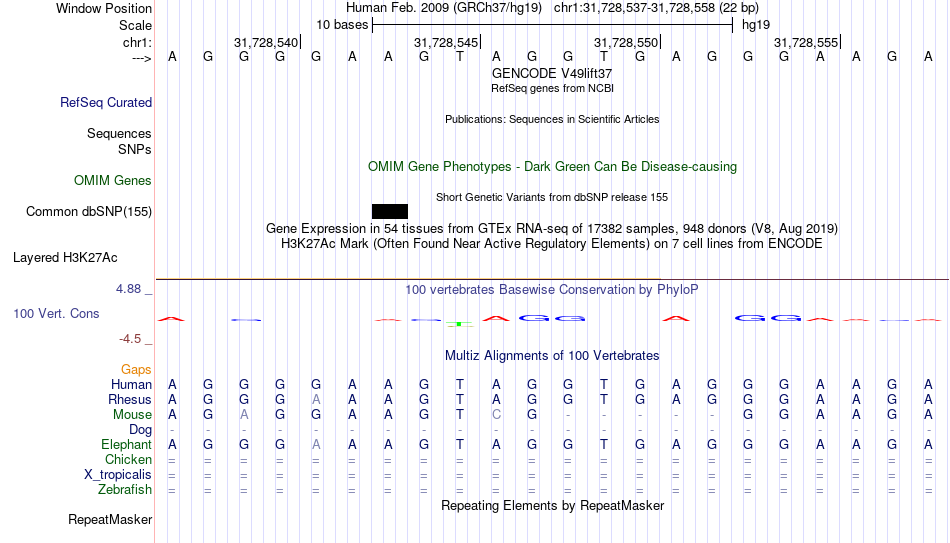Select the Dog species row label
Image resolution: width=950 pixels, height=543 pixels.
(141, 430)
